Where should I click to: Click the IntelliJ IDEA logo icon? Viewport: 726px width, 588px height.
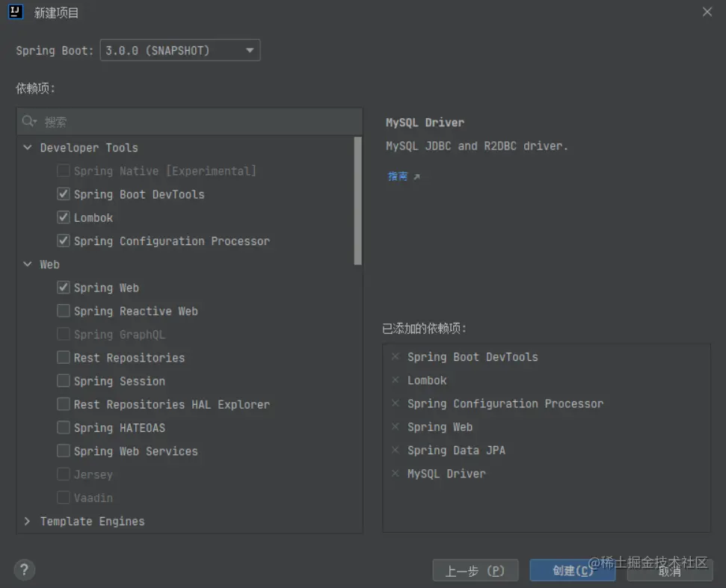pos(15,11)
